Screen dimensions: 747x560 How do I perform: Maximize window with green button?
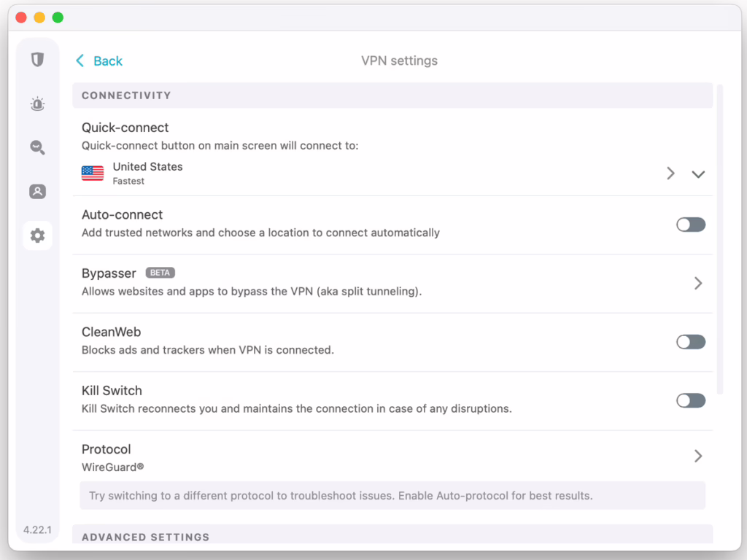tap(58, 17)
